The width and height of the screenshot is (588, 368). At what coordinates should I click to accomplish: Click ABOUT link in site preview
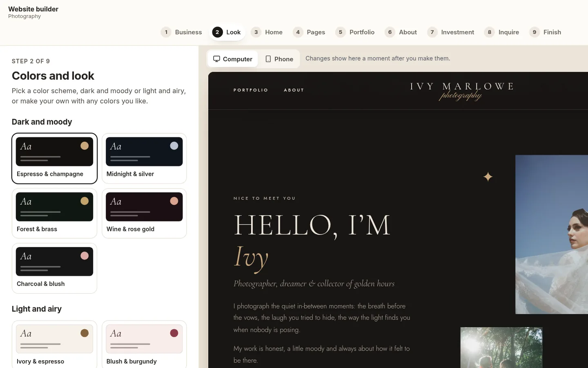tap(294, 90)
